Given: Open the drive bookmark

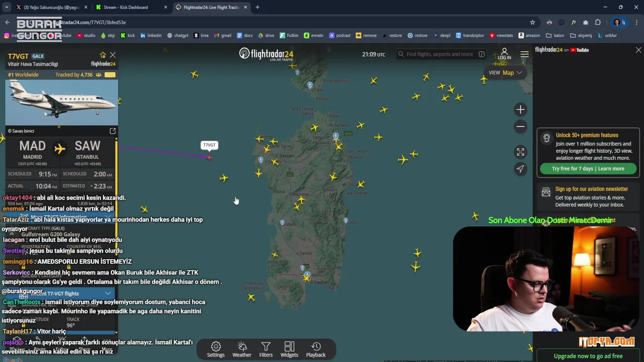Looking at the screenshot, I should [x=266, y=35].
